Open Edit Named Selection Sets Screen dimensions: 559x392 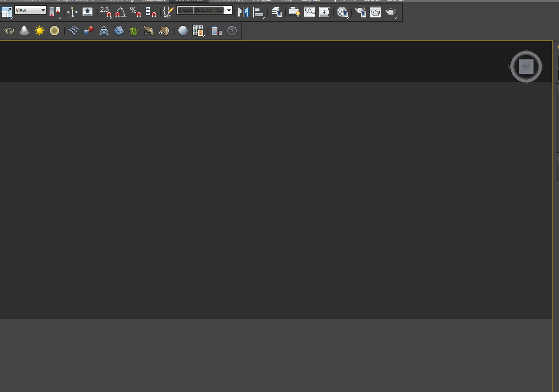[x=168, y=12]
